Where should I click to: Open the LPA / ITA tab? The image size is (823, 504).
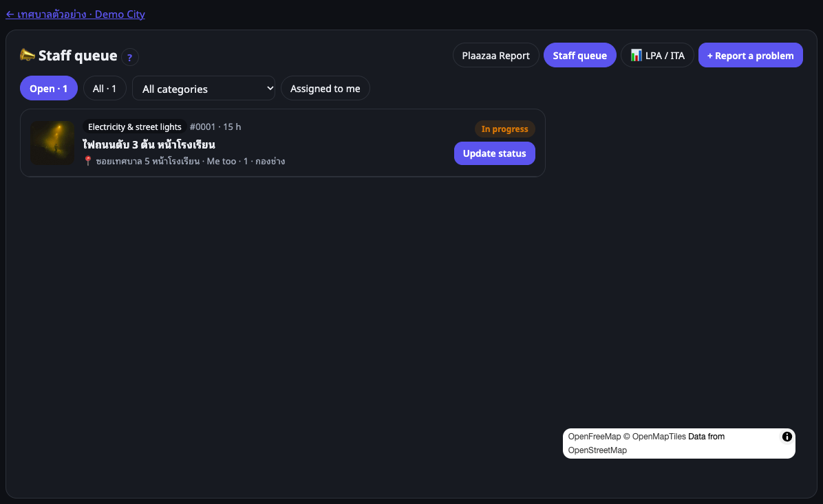point(658,55)
